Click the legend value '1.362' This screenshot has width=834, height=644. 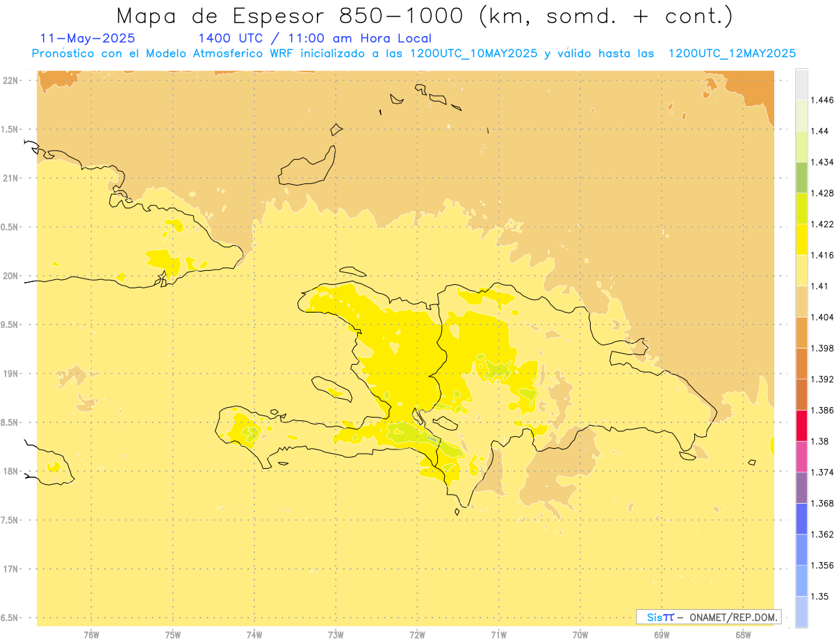tap(823, 534)
